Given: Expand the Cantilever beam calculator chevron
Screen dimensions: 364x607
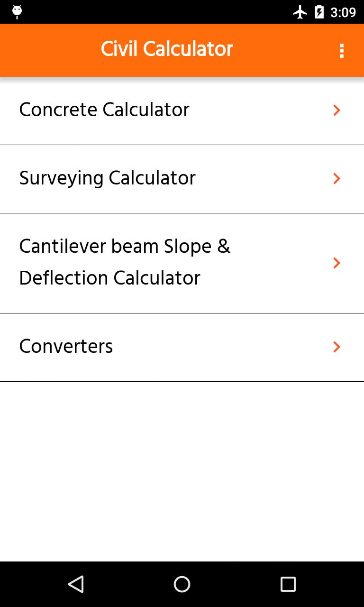Looking at the screenshot, I should point(337,263).
